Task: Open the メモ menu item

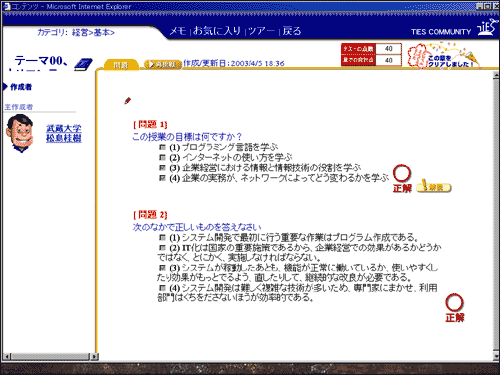Action: click(178, 31)
